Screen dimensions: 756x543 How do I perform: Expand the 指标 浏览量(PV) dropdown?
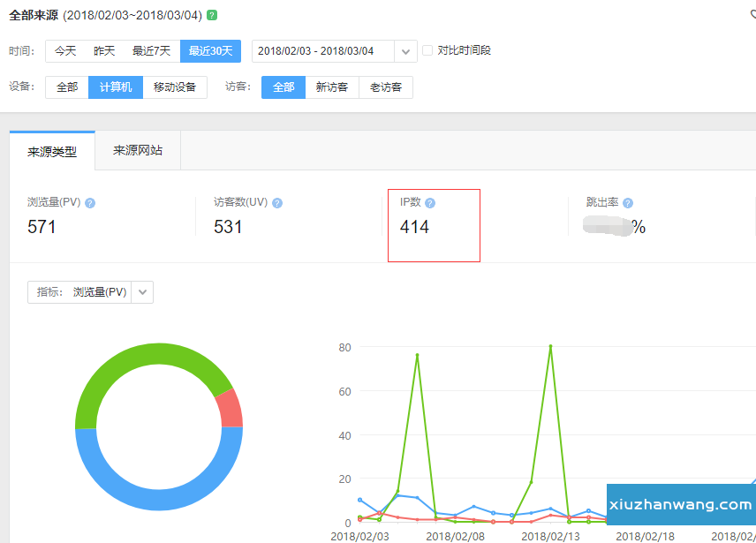tap(142, 292)
